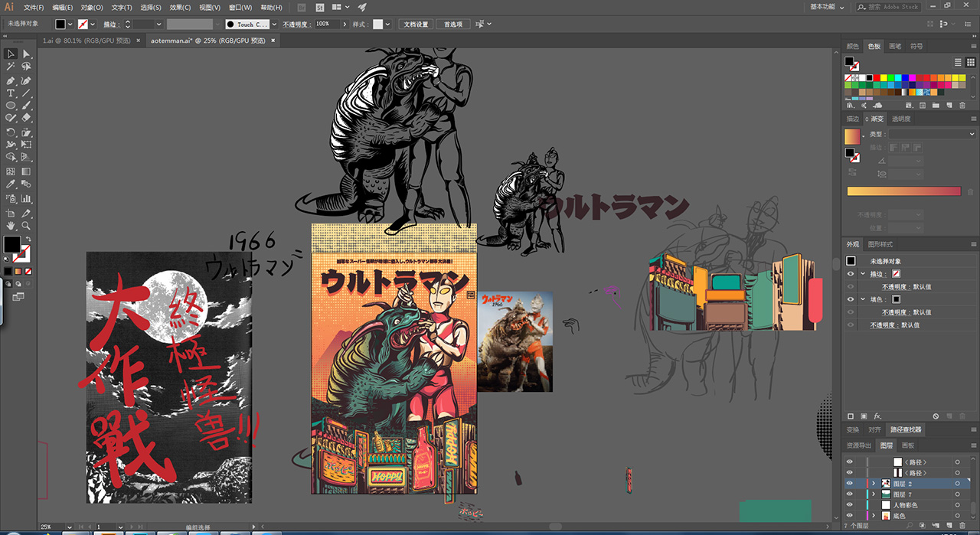Open the 效果(C) menu
This screenshot has width=980, height=535.
[x=180, y=7]
